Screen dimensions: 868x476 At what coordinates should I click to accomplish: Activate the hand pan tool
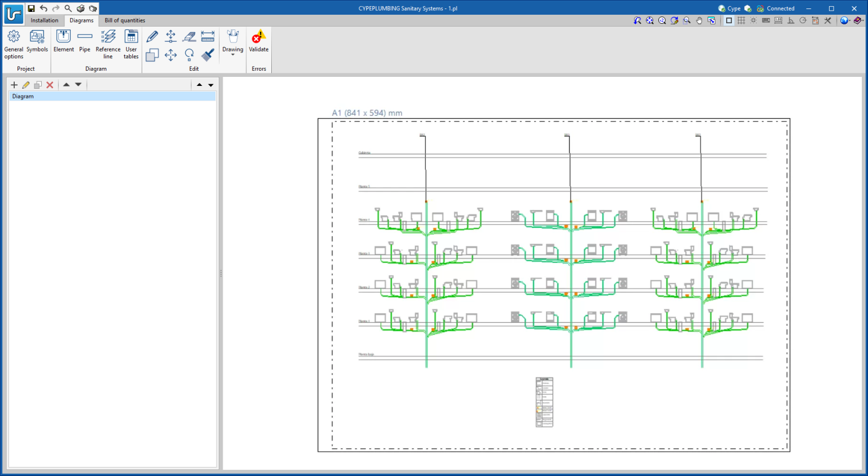(x=699, y=21)
